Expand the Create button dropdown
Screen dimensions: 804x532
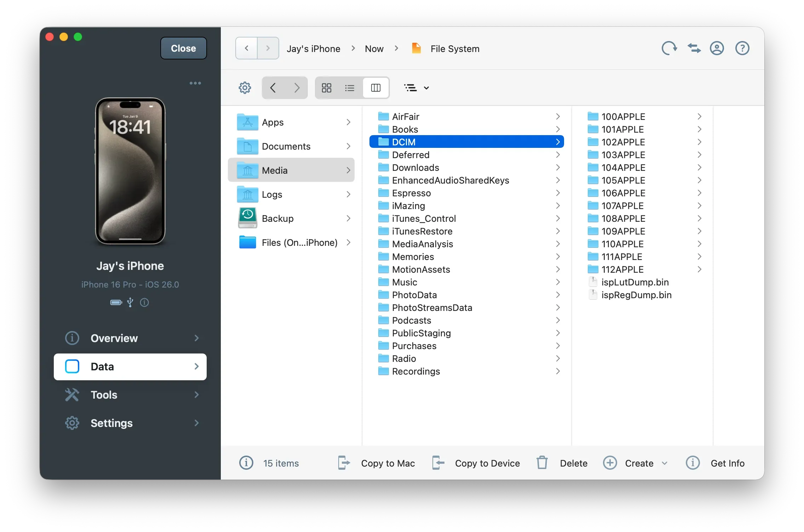coord(664,463)
